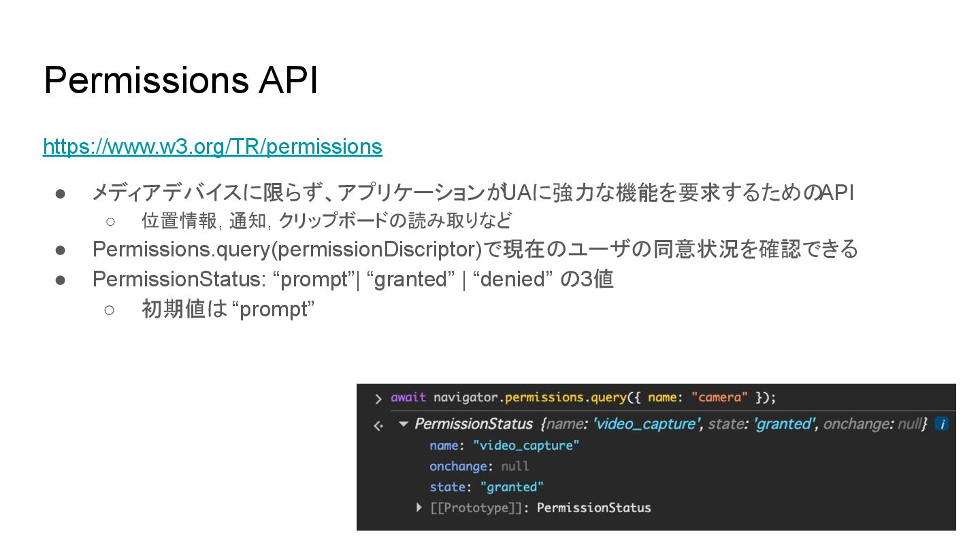Select the onchange: null property row
The image size is (980, 551).
tap(479, 467)
